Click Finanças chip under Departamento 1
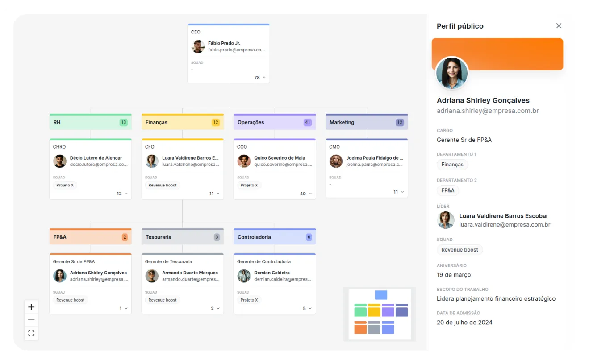 tap(452, 165)
